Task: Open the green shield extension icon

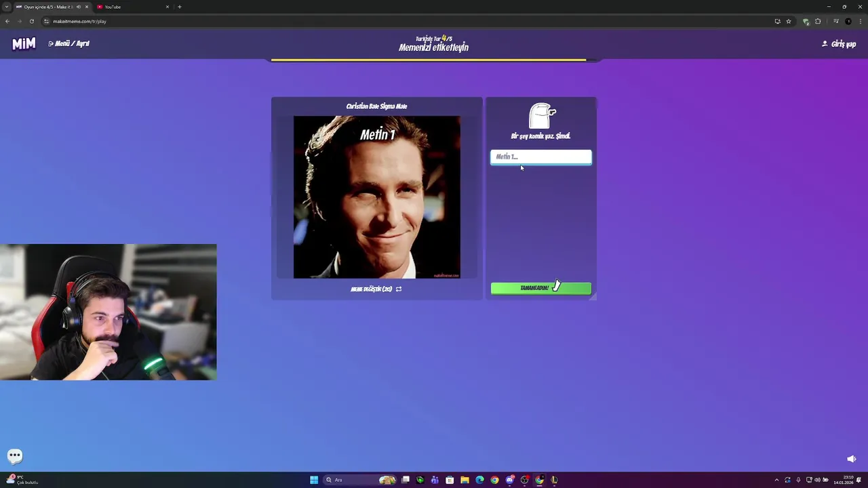Action: coord(806,22)
